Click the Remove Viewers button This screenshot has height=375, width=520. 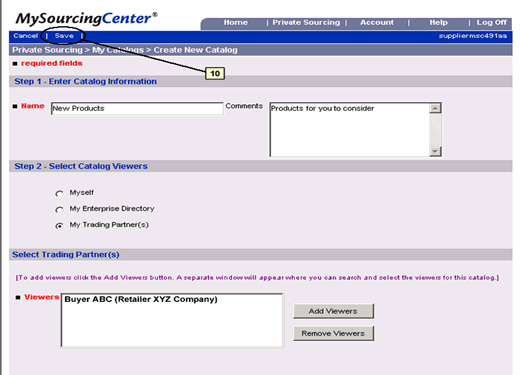tap(333, 333)
